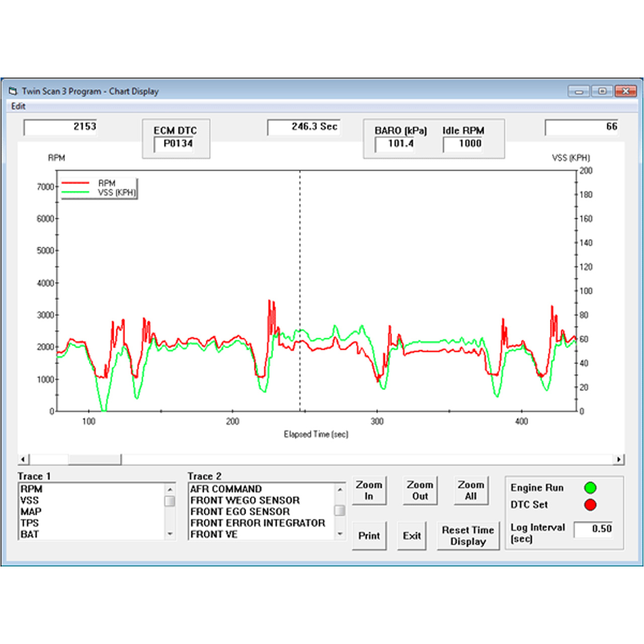The height and width of the screenshot is (644, 644).
Task: Open the Edit menu
Action: pos(18,106)
